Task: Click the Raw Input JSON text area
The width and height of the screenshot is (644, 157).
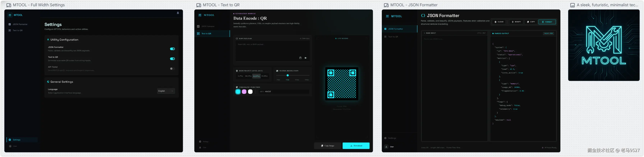Action: click(x=454, y=88)
